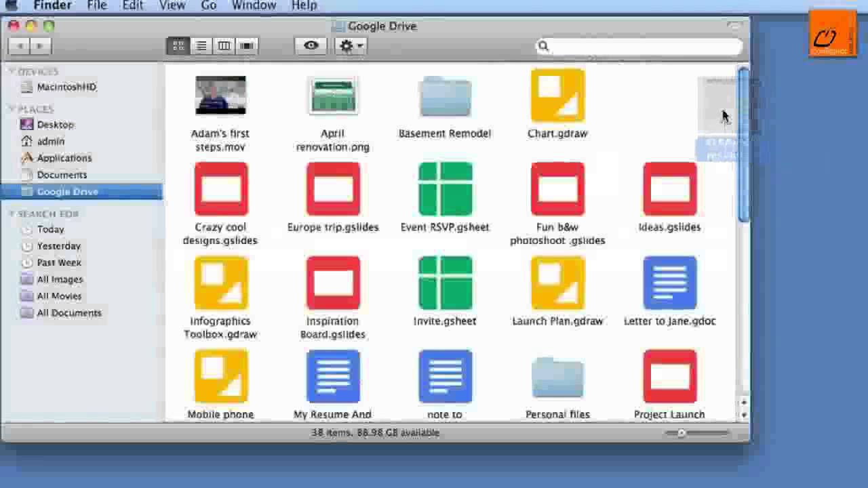Viewport: 868px width, 488px height.
Task: Click the orange logo badge on desktop
Action: tap(833, 33)
